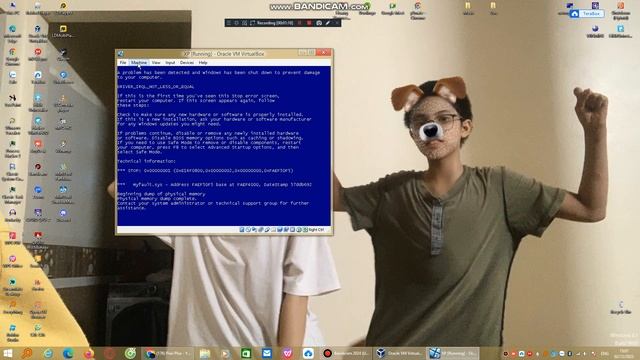Open the Windows Start button
The height and width of the screenshot is (360, 640).
point(8,353)
